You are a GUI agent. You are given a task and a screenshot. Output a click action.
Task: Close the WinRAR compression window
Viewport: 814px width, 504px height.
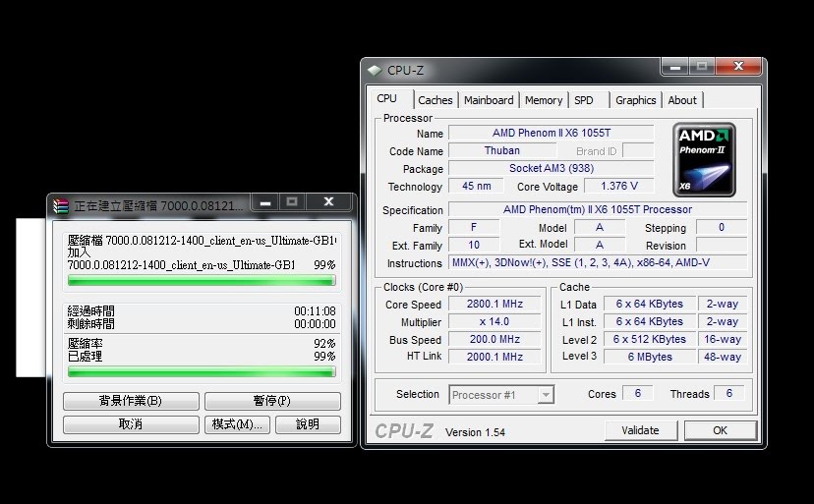pyautogui.click(x=328, y=202)
